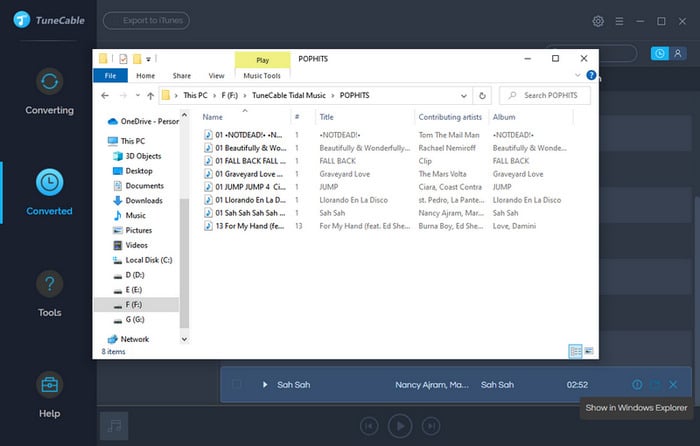Click the New Folder quick access icon
This screenshot has height=446, width=700.
click(138, 58)
